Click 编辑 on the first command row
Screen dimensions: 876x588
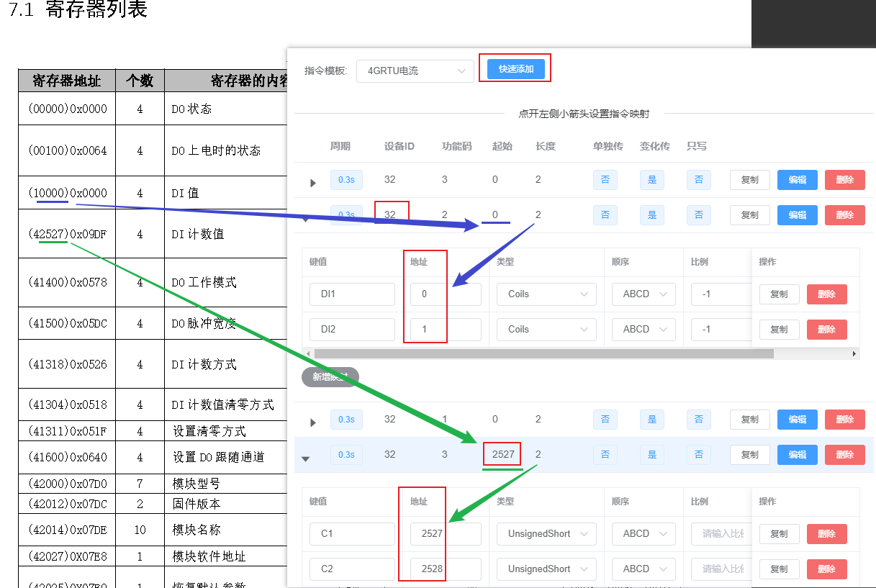point(797,180)
